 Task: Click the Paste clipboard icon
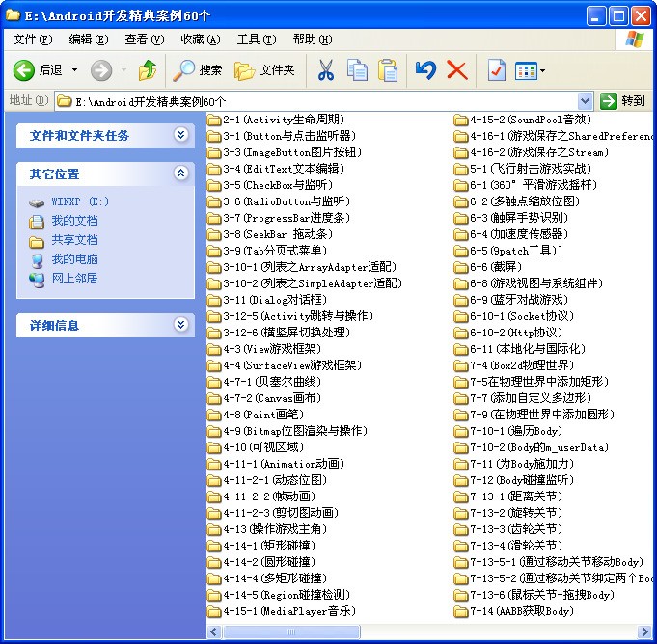pos(388,70)
